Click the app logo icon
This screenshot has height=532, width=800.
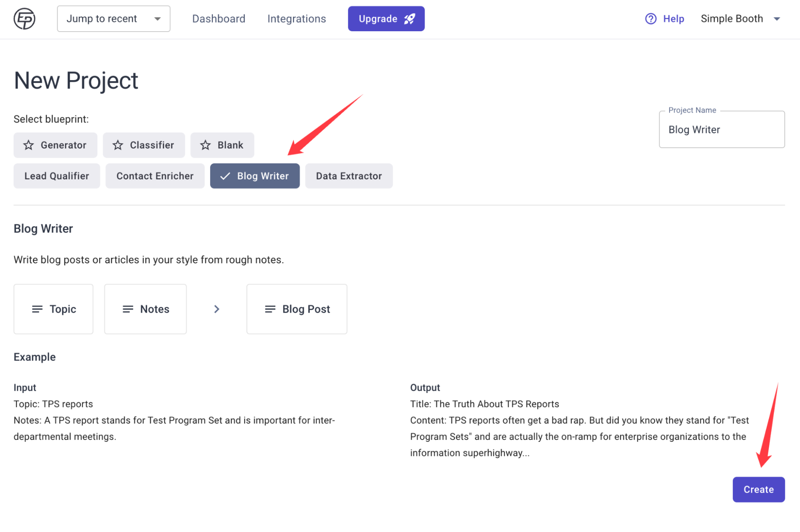[x=24, y=19]
